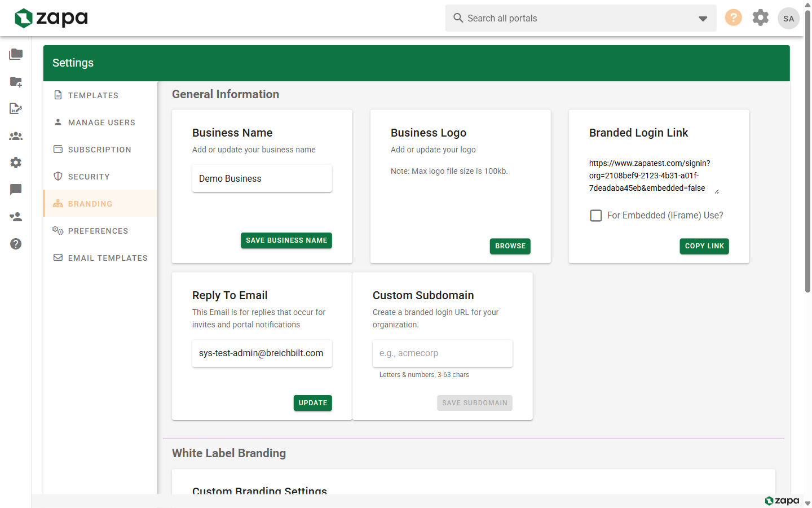Click the Subscription card icon
812x508 pixels.
58,149
